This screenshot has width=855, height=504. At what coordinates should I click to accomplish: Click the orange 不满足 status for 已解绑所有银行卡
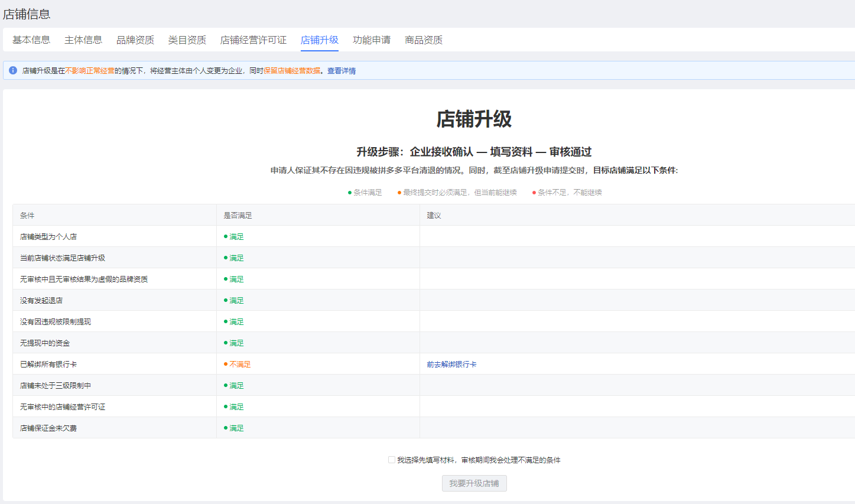[x=240, y=365]
